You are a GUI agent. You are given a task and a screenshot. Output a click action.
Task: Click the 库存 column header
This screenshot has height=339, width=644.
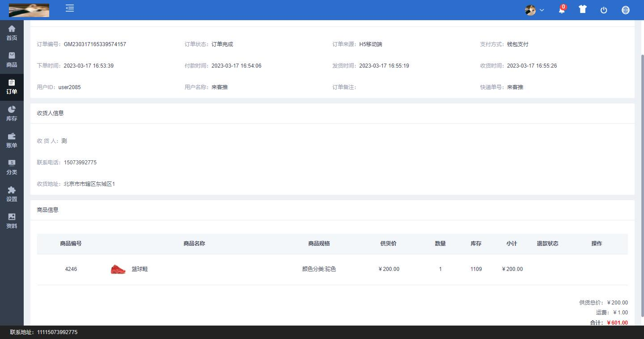pos(476,244)
